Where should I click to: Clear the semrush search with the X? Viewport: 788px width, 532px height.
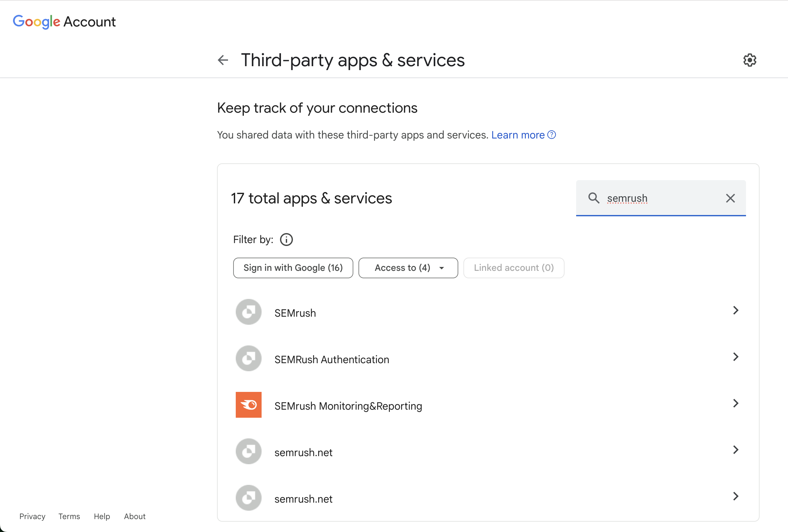[x=730, y=198]
